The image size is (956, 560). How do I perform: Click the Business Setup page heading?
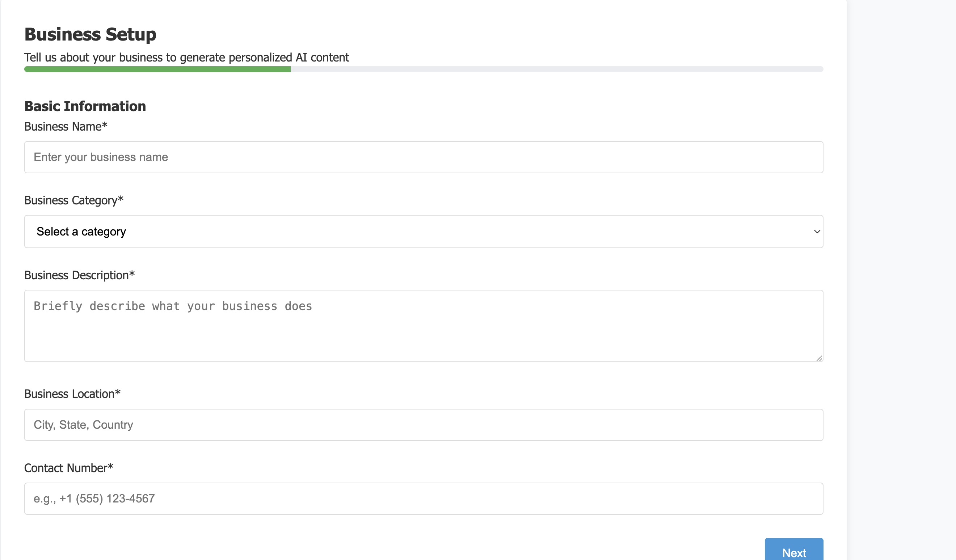pos(90,34)
